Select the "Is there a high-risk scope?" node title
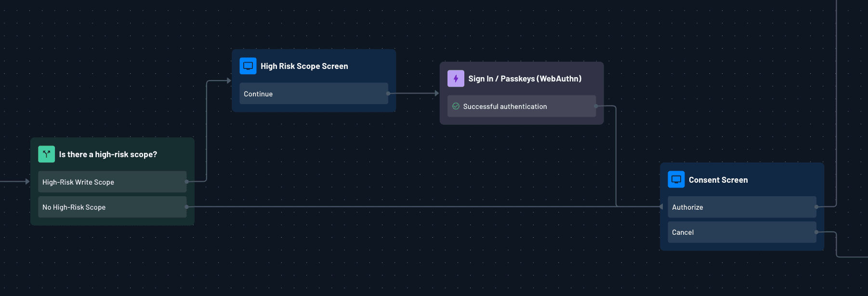 coord(108,155)
